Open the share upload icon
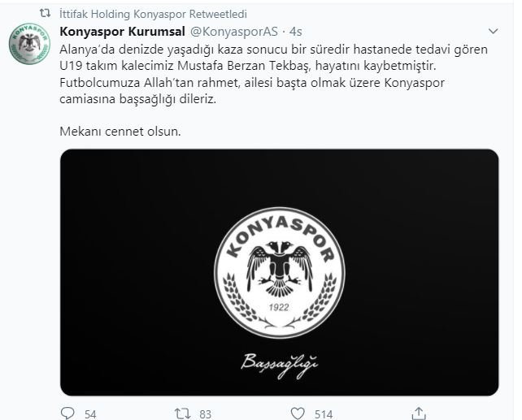Viewport: 522px width, 420px height. 419,414
